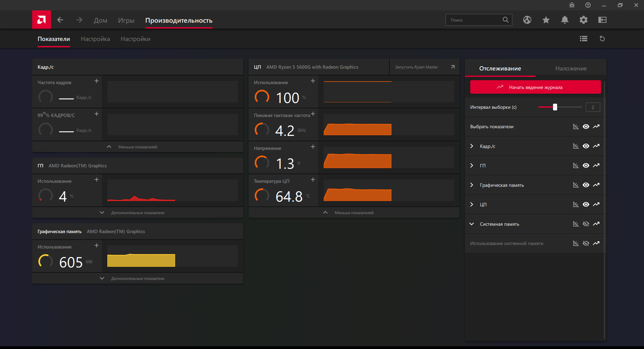The height and width of the screenshot is (349, 644).
Task: Click the bug report icon
Action: tap(572, 5)
